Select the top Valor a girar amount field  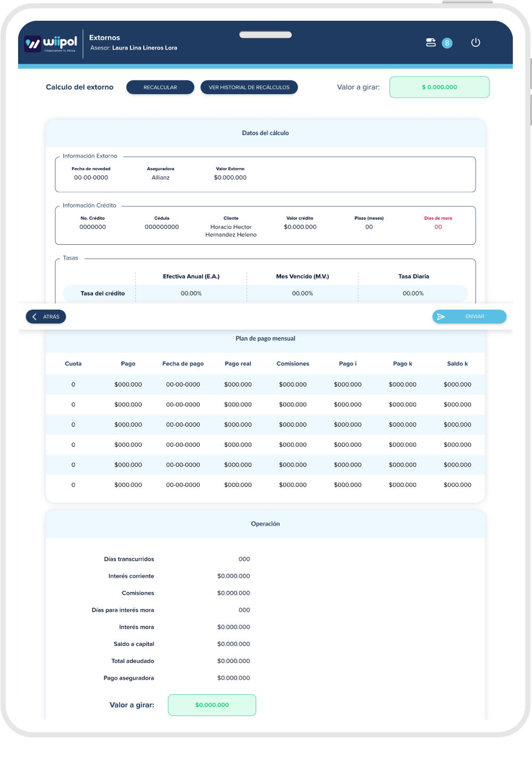[439, 87]
